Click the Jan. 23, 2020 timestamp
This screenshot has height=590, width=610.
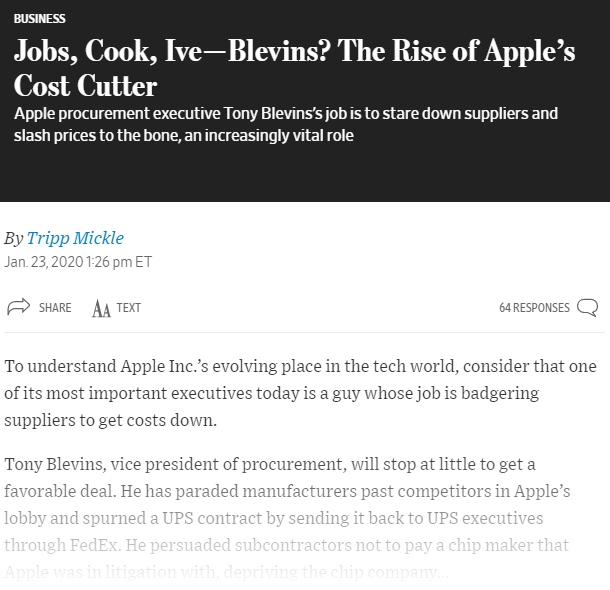(78, 262)
